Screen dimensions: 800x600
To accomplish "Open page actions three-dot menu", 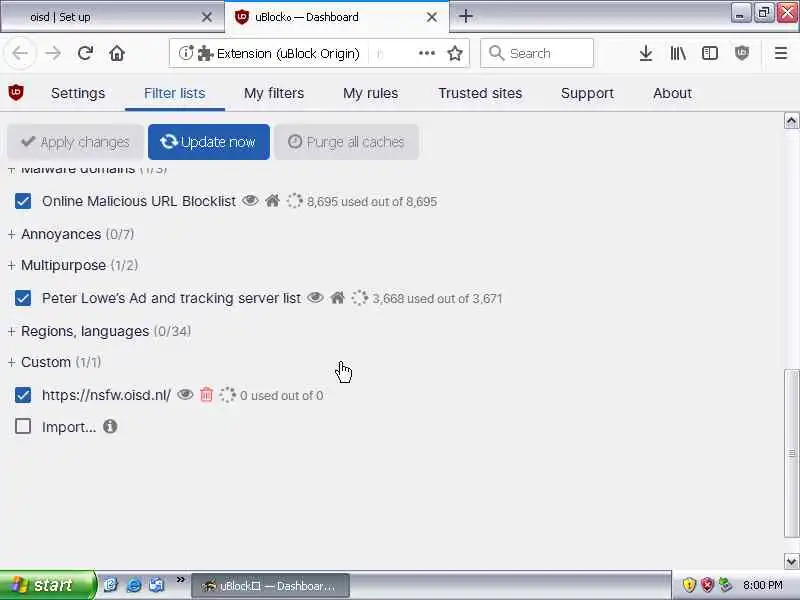I will pyautogui.click(x=427, y=53).
